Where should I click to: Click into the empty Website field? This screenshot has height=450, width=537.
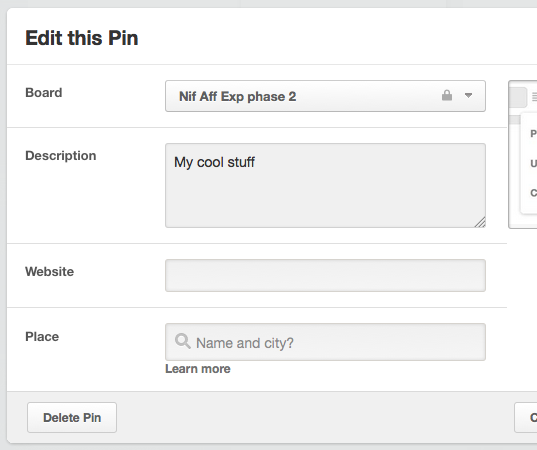pos(325,275)
